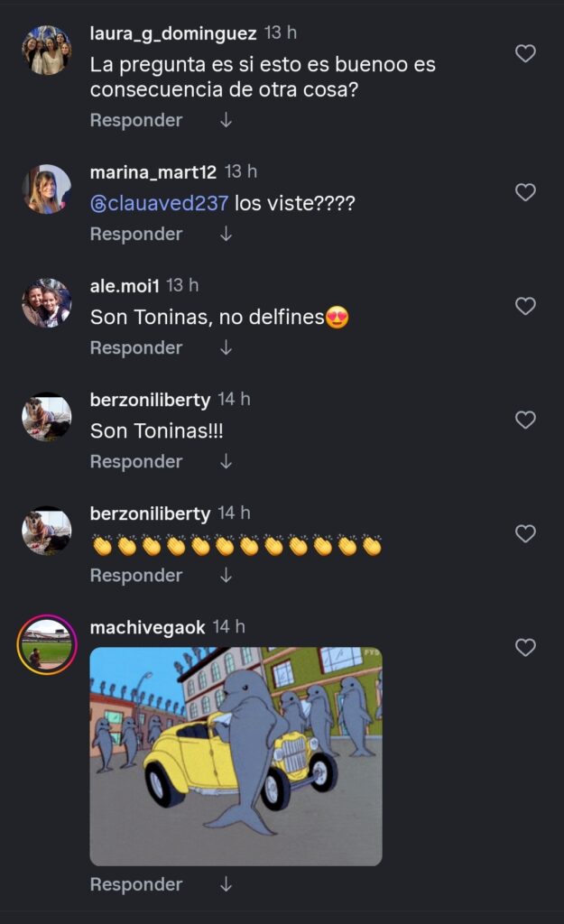Show replies arrow below clapping emoji comment

point(226,575)
